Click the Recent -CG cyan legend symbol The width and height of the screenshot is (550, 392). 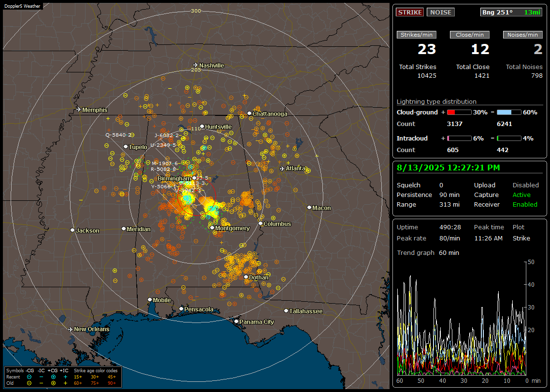[x=29, y=377]
